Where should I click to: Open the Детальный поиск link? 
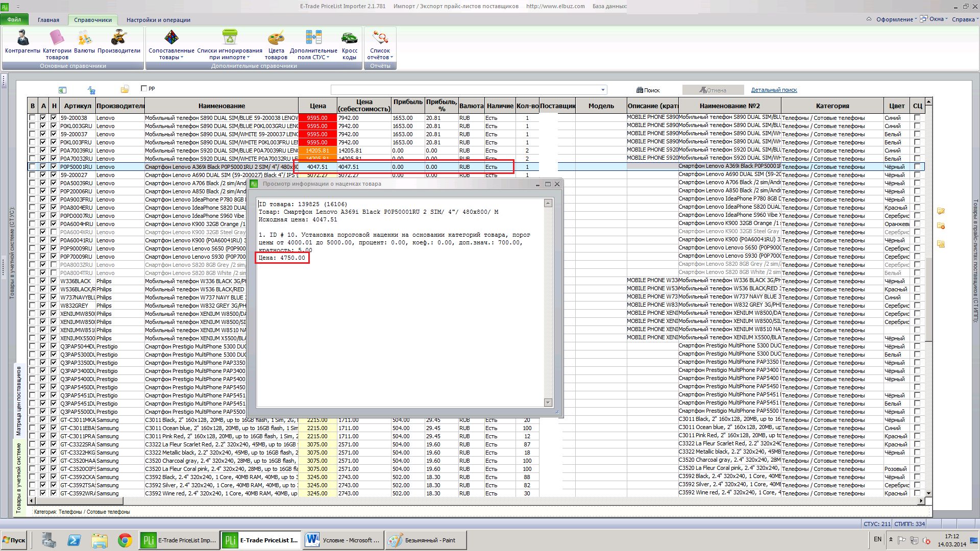(x=774, y=90)
